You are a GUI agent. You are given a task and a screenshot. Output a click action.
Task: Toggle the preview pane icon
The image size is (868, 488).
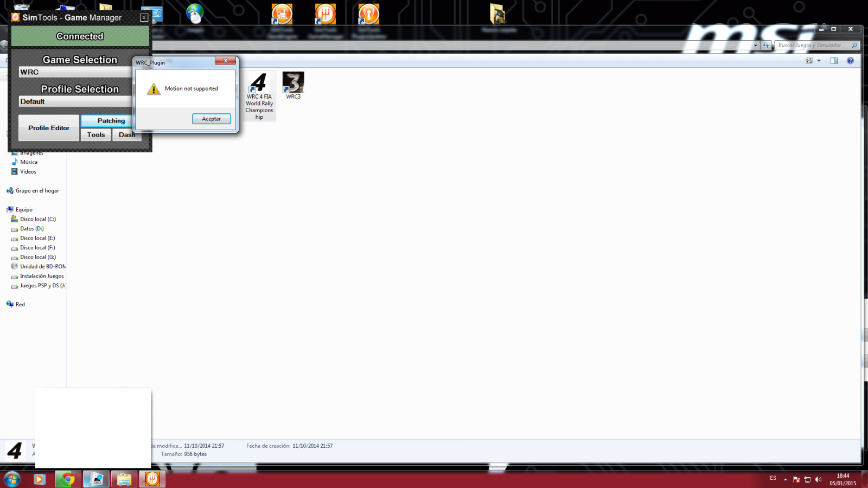click(834, 61)
